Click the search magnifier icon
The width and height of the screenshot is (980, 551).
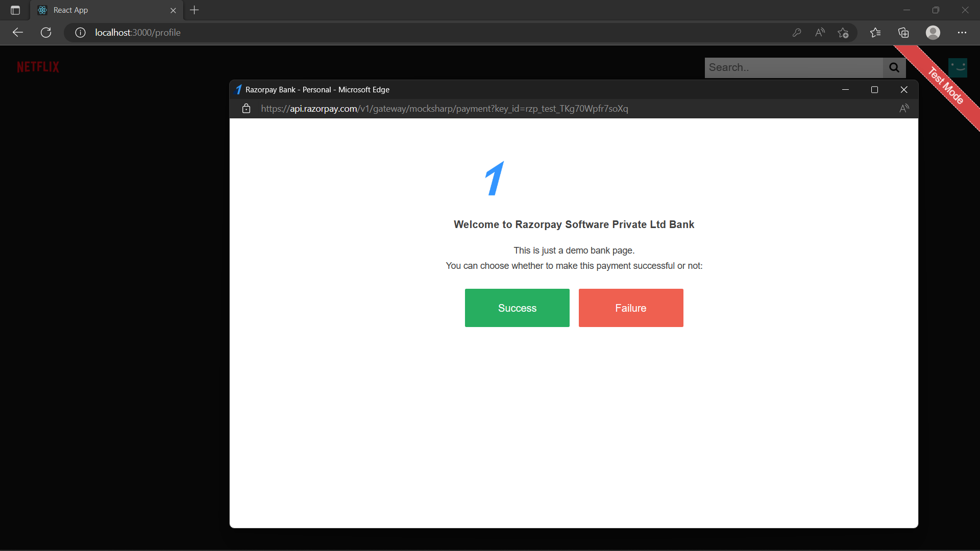point(894,67)
